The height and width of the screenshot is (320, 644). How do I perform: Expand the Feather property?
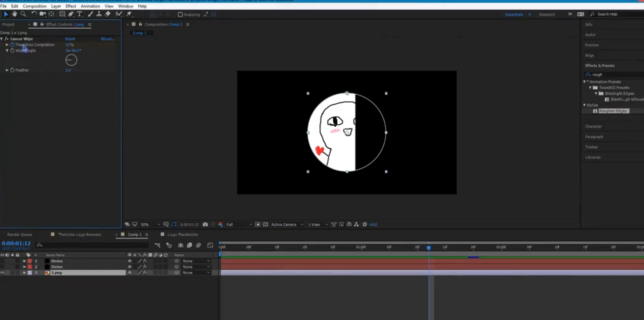[7, 70]
